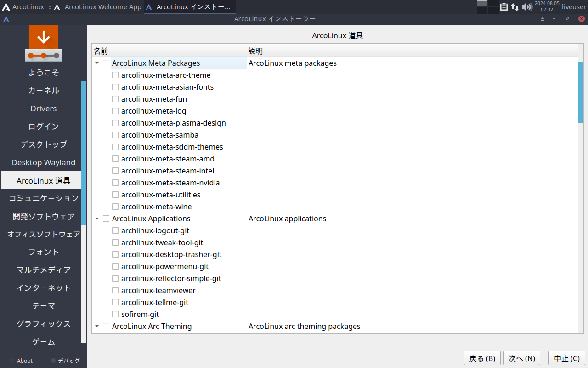Select the 開発ソフトウェア sidebar step

44,216
